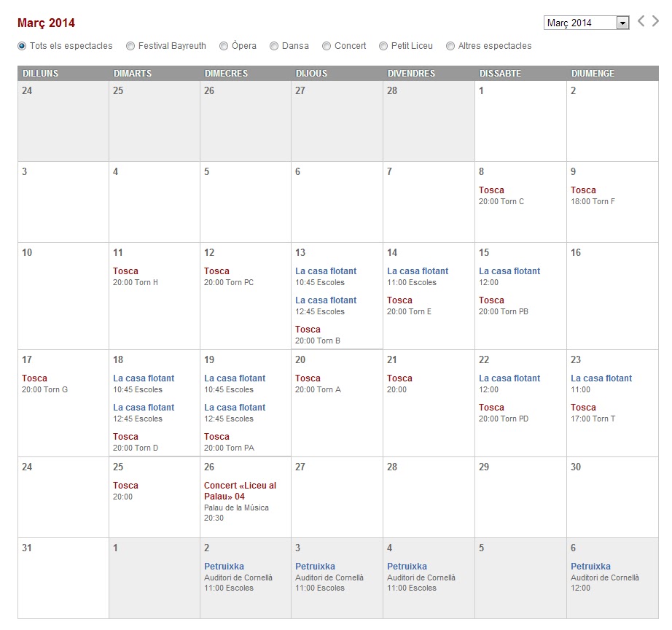Open La casa flotant on Saturday 22
Screen dimensions: 672x630
(509, 378)
